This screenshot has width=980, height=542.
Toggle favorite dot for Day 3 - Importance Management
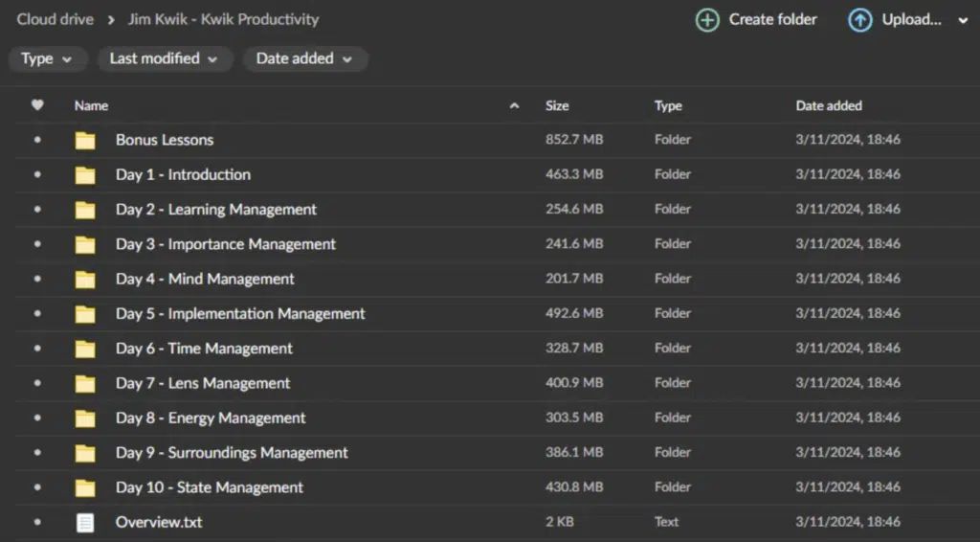pos(37,244)
